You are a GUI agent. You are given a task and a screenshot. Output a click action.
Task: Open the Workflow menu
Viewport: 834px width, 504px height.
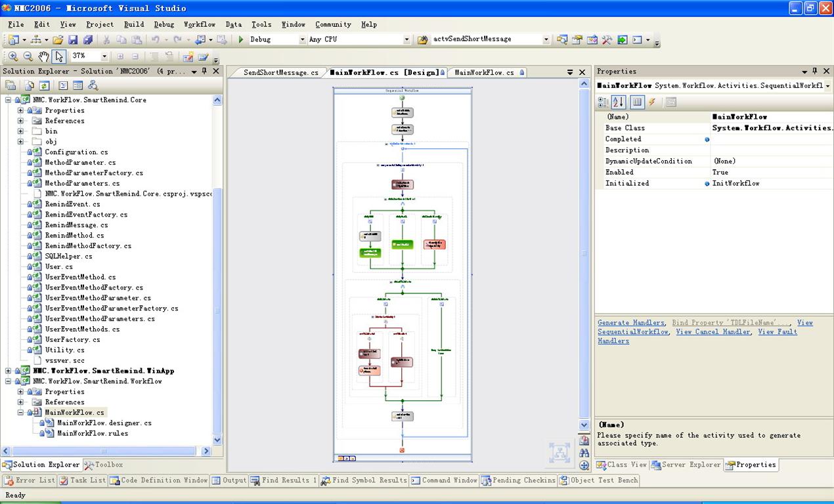[x=199, y=24]
